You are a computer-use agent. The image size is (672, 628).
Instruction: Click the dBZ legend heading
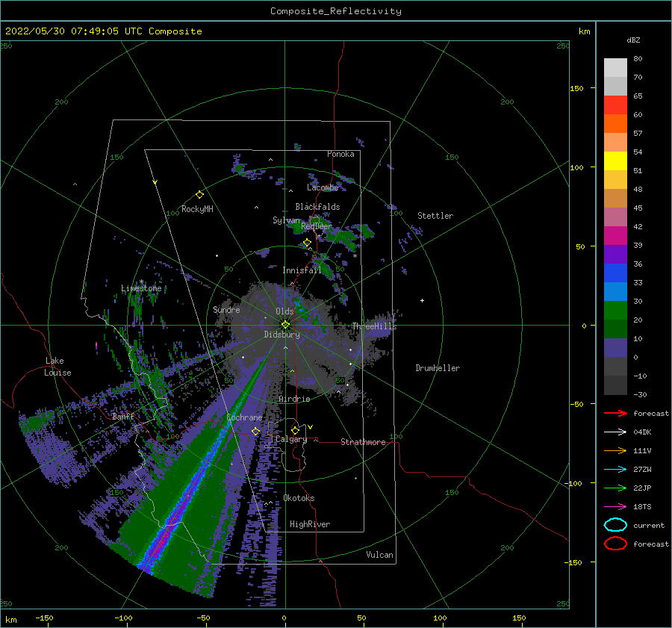point(633,40)
